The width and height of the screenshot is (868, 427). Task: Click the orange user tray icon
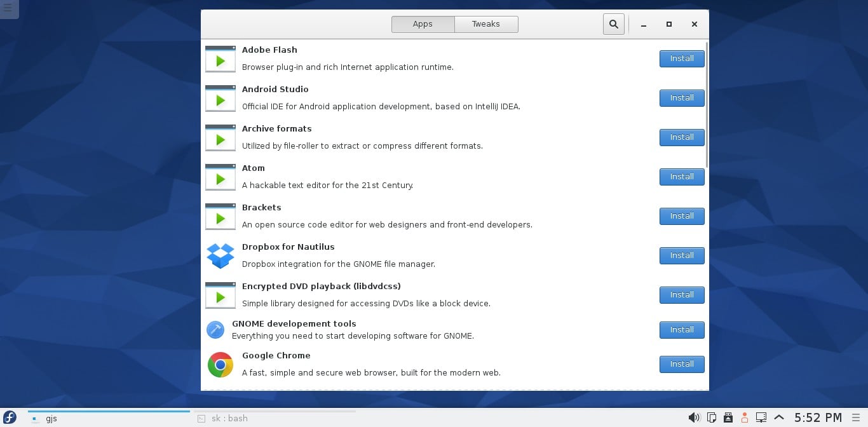(x=745, y=417)
